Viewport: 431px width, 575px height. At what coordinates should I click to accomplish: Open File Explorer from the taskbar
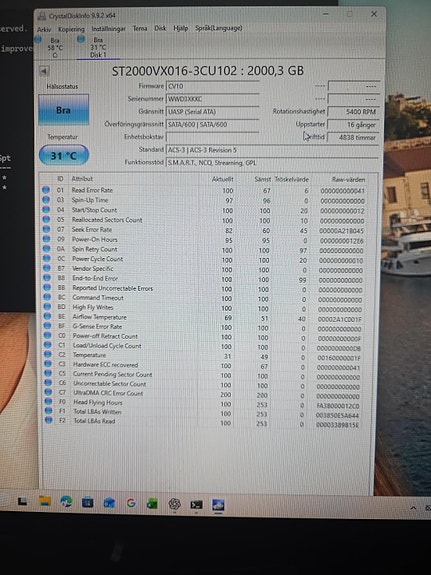[x=45, y=502]
